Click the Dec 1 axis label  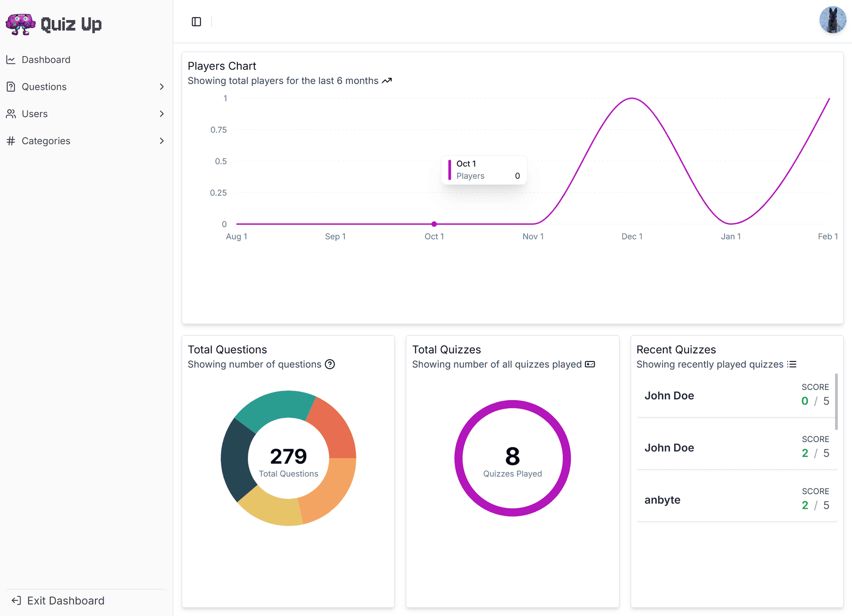click(x=632, y=236)
